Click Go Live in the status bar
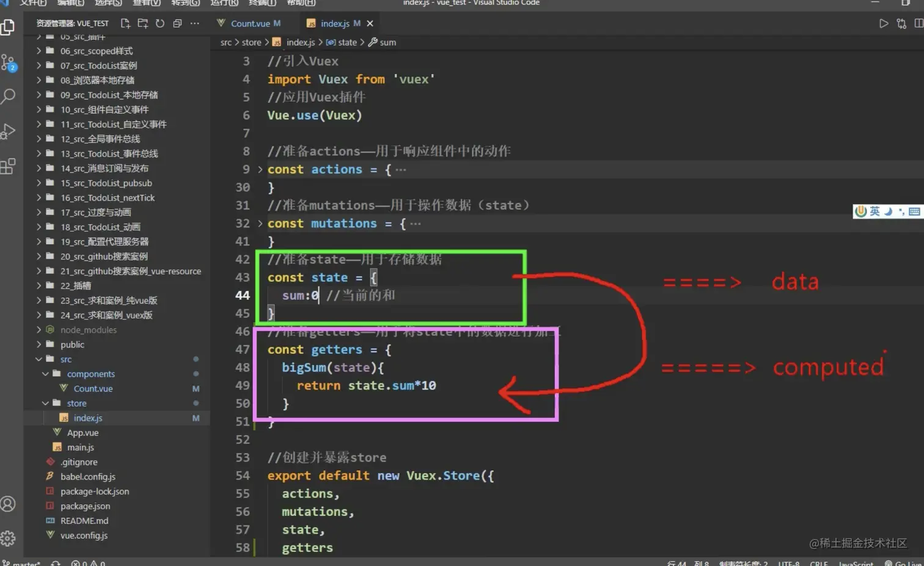924x566 pixels. tap(903, 562)
